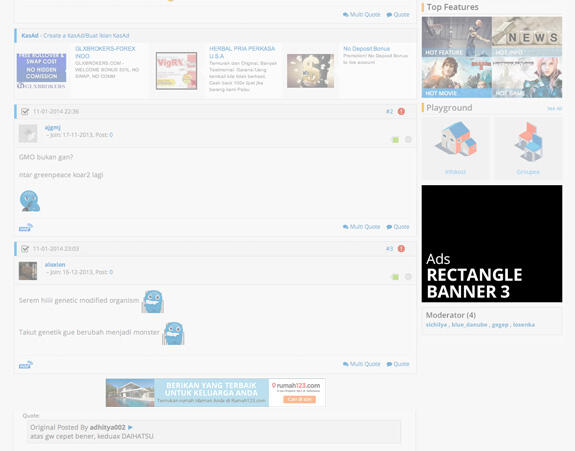Viewport: 575px width, 451px height.
Task: Open the Hot Movie tile
Action: click(x=457, y=77)
